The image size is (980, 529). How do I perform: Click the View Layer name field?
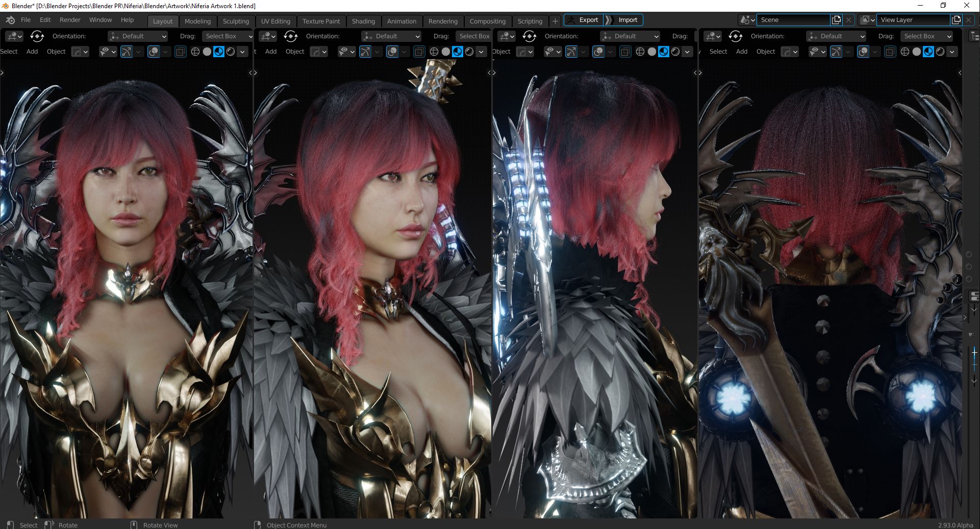(914, 20)
